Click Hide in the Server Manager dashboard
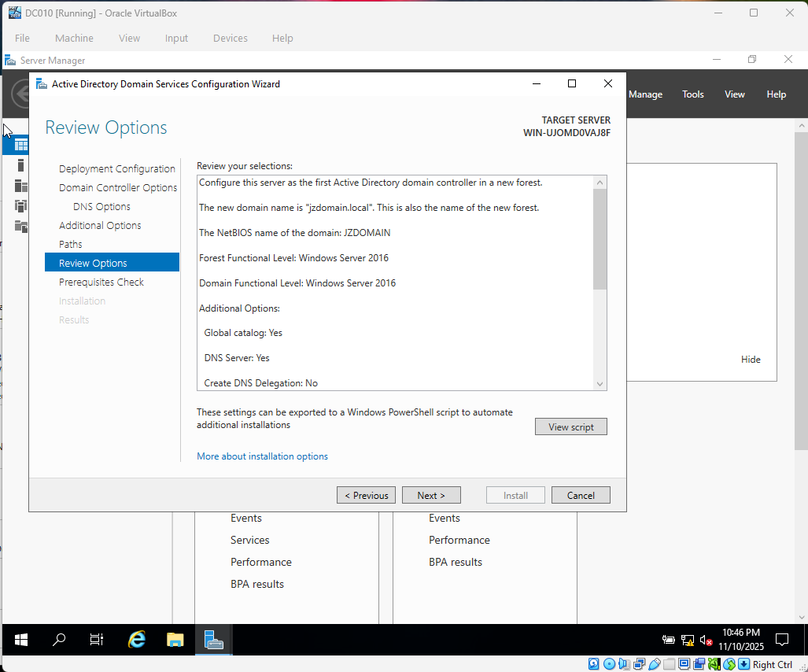This screenshot has height=672, width=808. 751,359
